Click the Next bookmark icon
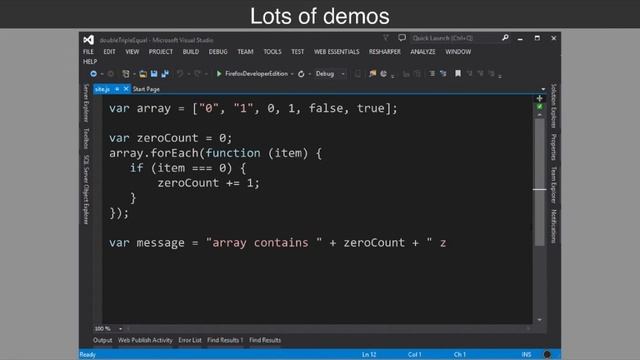This screenshot has width=640, height=360. click(480, 74)
